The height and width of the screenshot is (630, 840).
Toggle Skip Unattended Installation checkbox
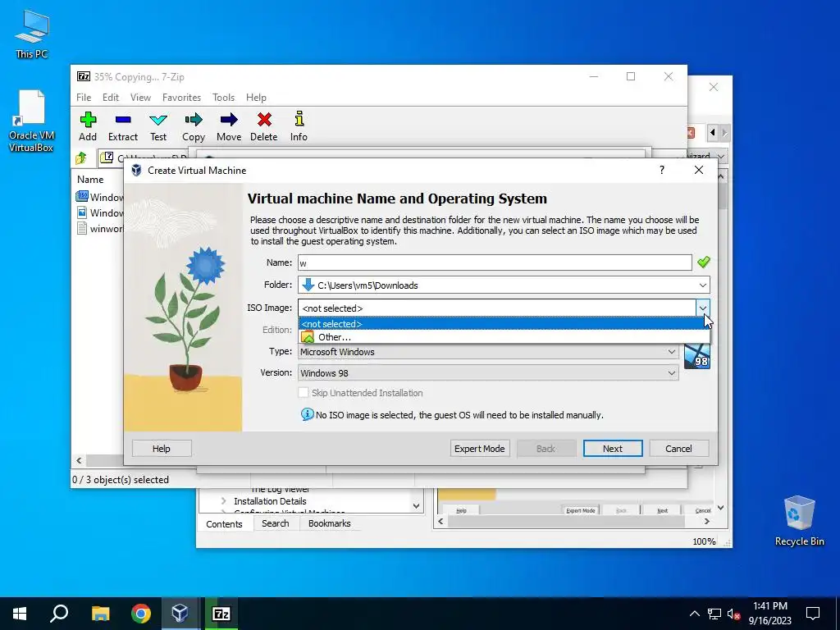304,393
